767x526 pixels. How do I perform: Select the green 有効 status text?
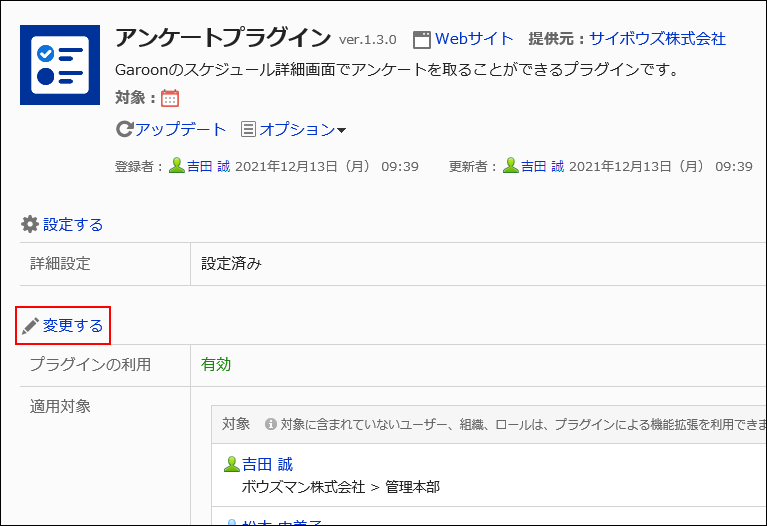point(216,365)
